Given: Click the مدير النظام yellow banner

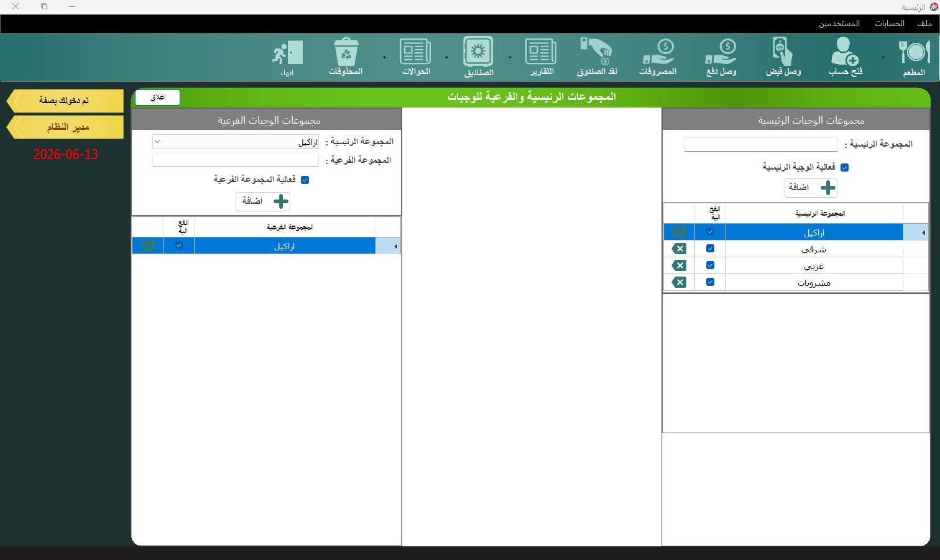Looking at the screenshot, I should tap(65, 127).
